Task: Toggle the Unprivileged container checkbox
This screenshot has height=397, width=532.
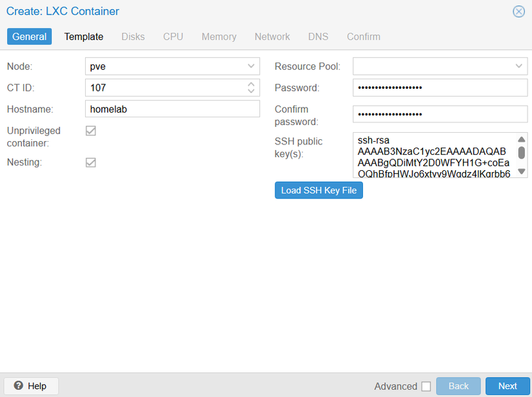Action: tap(91, 131)
